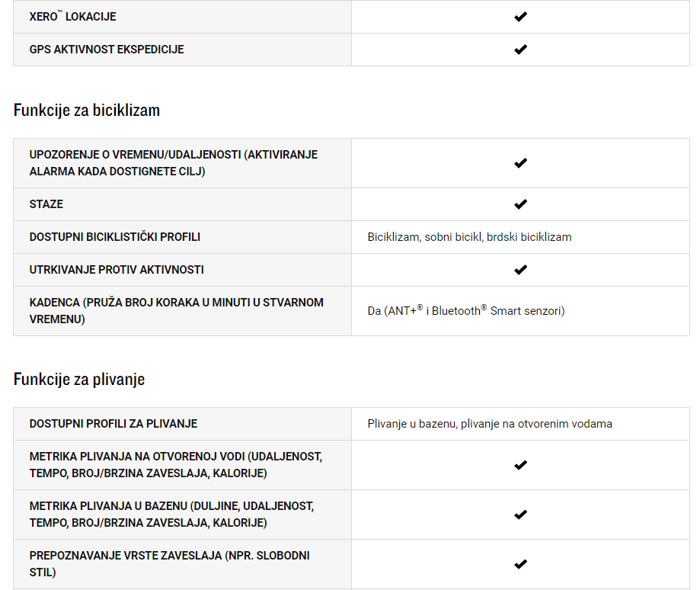Click the checkmark for UTRKIVANJE PROTIV AKTIVNOSTI
This screenshot has height=590, width=700.
coord(520,270)
